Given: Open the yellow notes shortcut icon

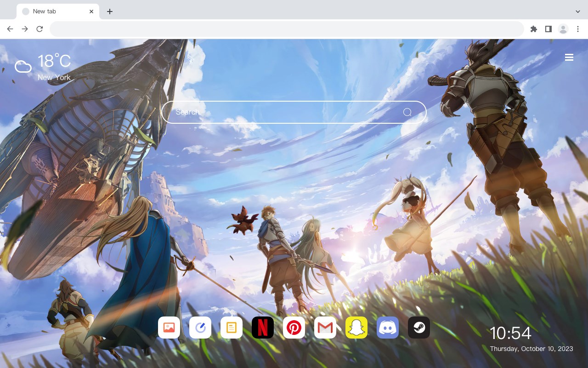Looking at the screenshot, I should (x=232, y=328).
